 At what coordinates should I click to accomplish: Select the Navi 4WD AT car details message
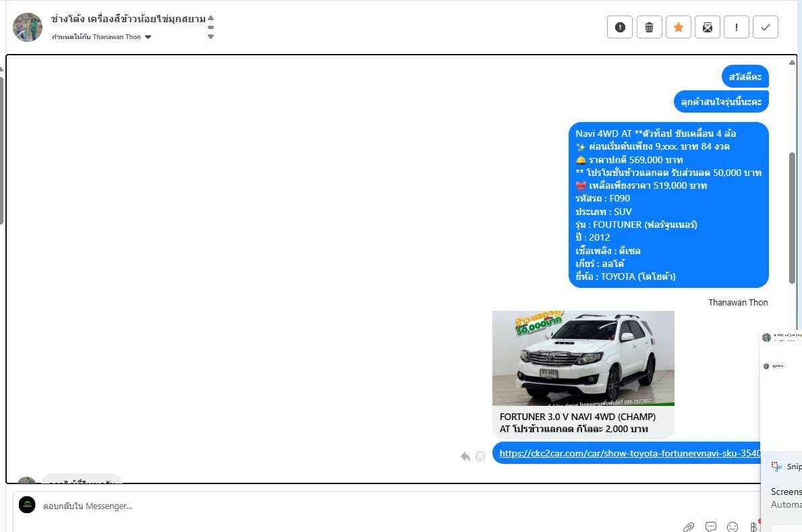click(668, 204)
